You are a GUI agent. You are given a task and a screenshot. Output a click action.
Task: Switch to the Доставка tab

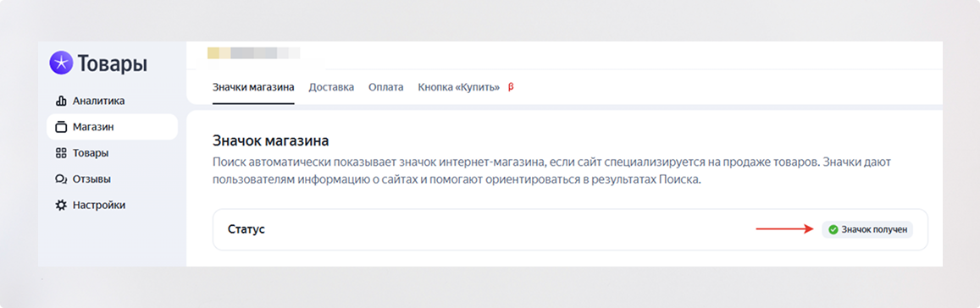pyautogui.click(x=331, y=87)
